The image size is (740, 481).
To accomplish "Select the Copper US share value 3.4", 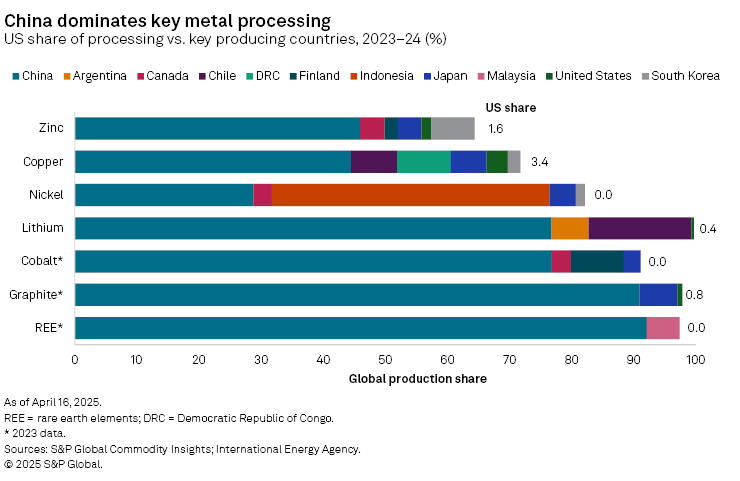I will click(x=539, y=162).
